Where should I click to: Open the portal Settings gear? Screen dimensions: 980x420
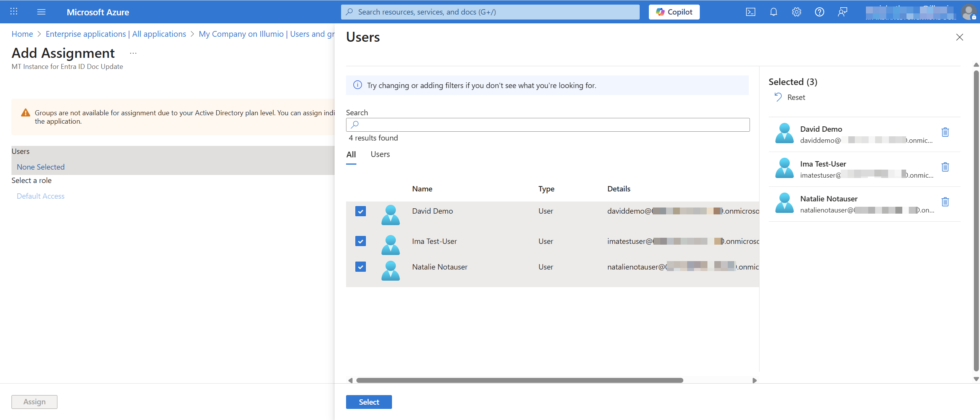pyautogui.click(x=797, y=12)
